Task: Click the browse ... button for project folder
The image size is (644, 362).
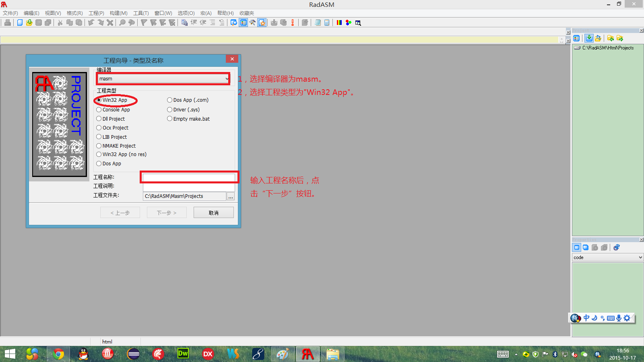Action: [231, 196]
